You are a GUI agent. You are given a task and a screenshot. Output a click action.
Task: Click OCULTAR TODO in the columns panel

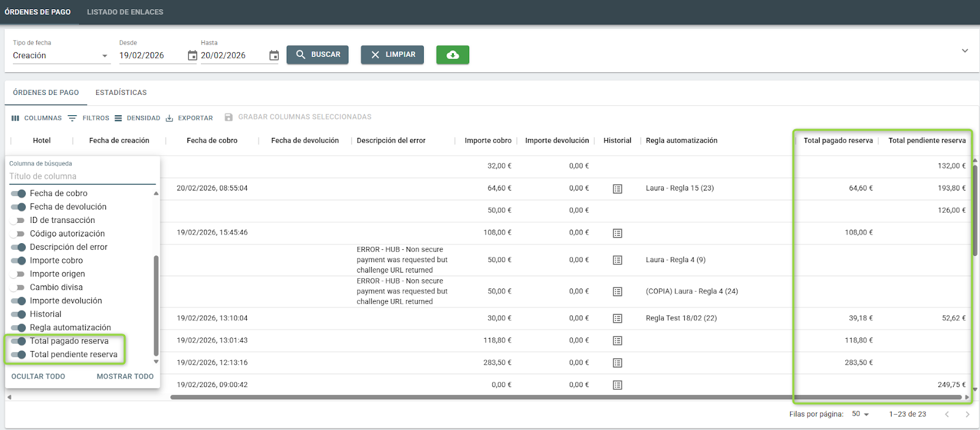[x=38, y=377]
